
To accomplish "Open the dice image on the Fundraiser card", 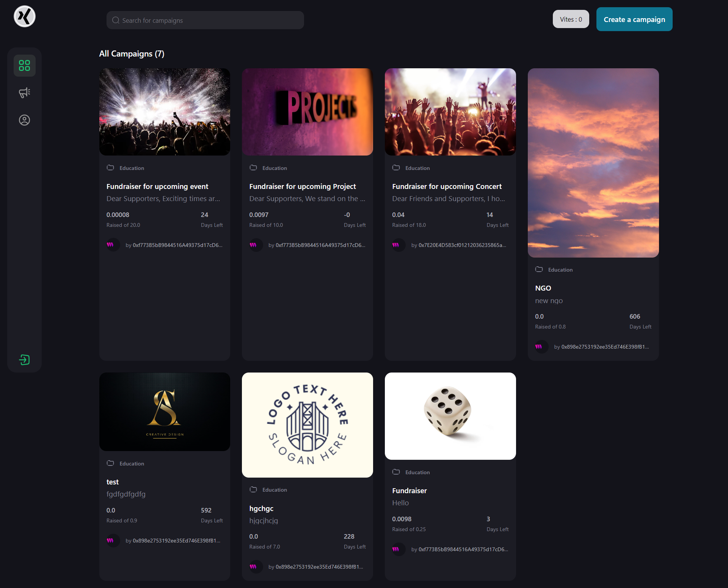I will [x=450, y=416].
